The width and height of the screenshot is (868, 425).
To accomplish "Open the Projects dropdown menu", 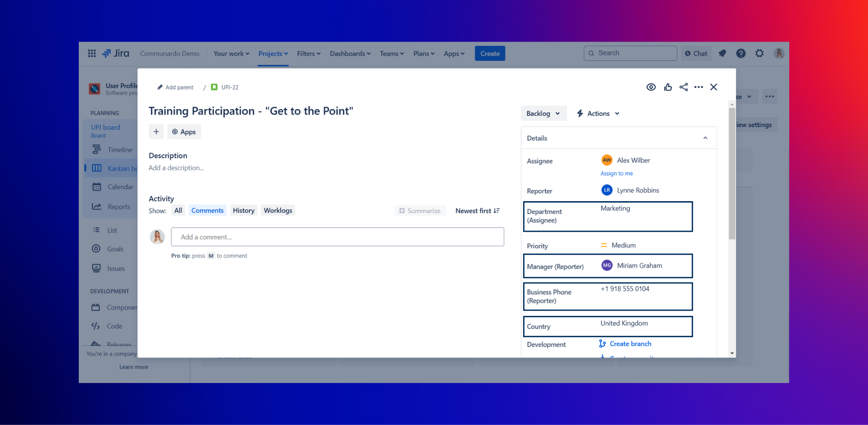I will coord(273,53).
